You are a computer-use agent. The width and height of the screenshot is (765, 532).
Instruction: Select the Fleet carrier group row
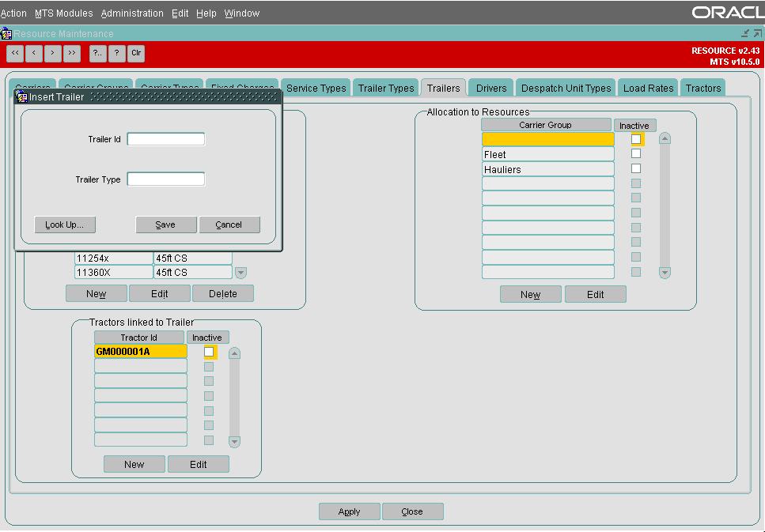pos(548,154)
